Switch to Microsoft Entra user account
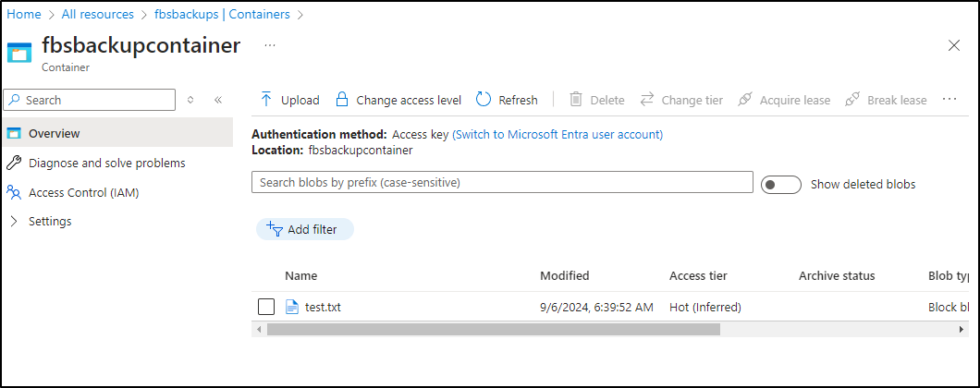Screen dimensions: 980x388 coord(557,134)
